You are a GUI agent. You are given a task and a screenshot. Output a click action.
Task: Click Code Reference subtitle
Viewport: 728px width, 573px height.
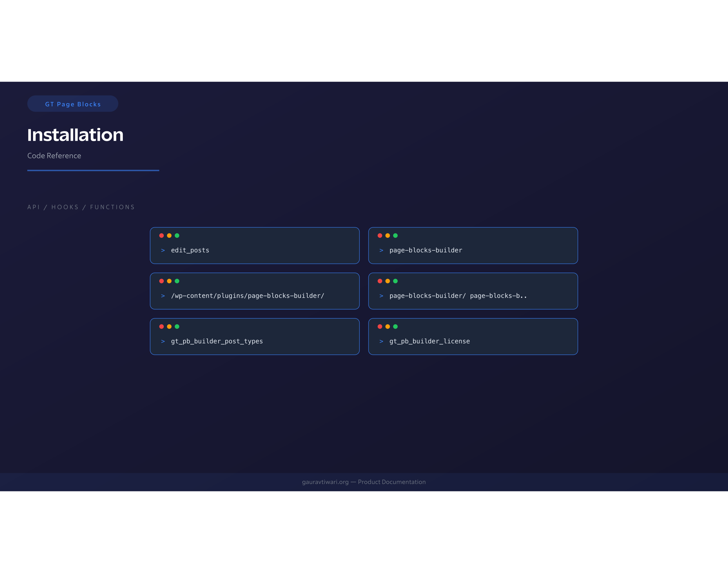click(54, 156)
